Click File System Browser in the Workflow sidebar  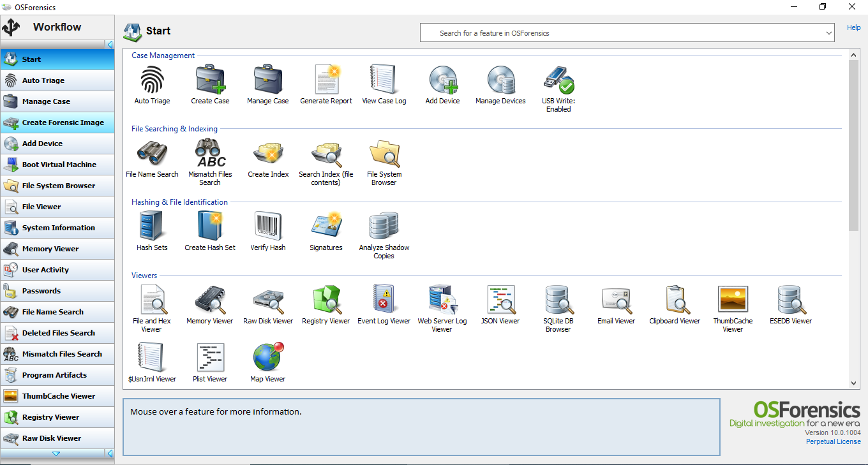tap(57, 186)
